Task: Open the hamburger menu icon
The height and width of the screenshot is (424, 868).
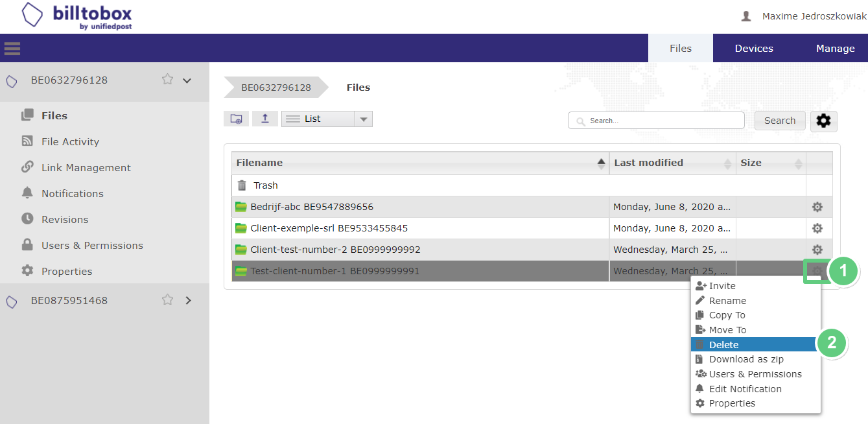Action: click(12, 49)
